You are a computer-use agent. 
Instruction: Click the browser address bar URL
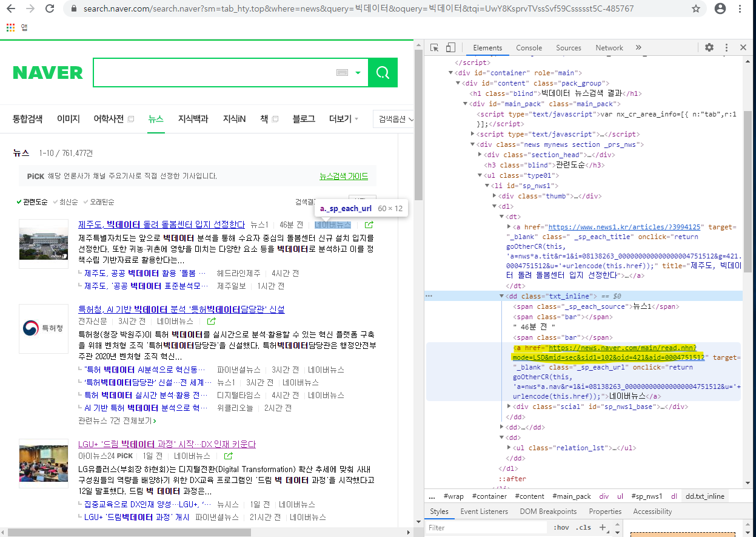[x=358, y=9]
